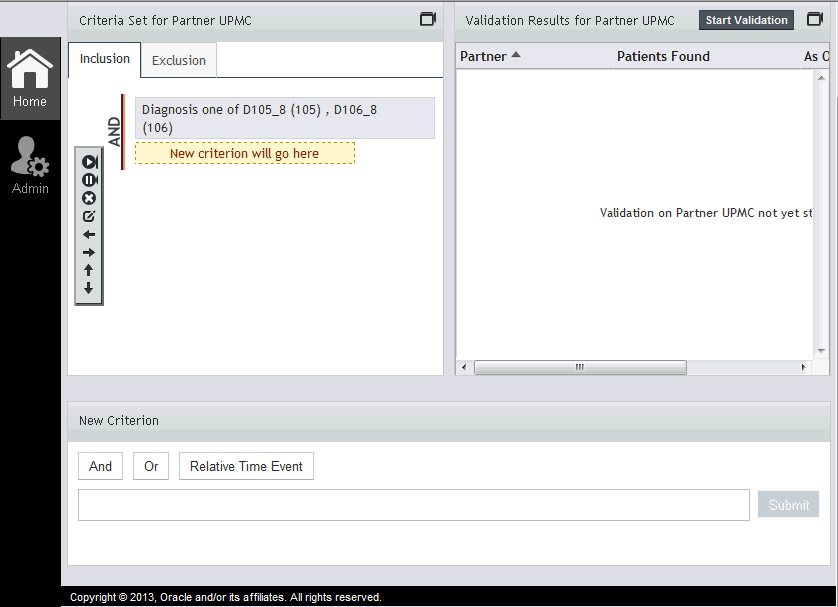The width and height of the screenshot is (838, 607).
Task: Edit criterion with the pencil icon
Action: coord(89,216)
